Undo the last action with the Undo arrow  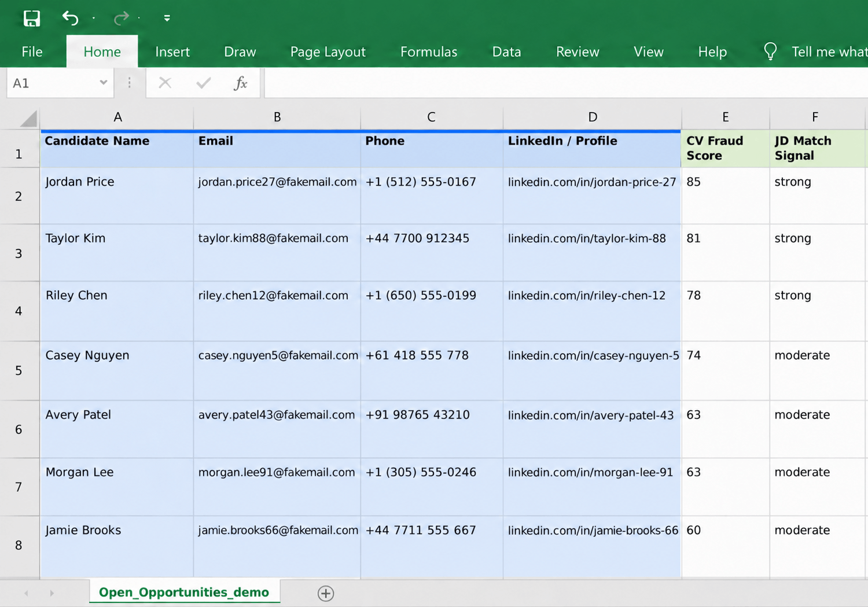pyautogui.click(x=70, y=19)
